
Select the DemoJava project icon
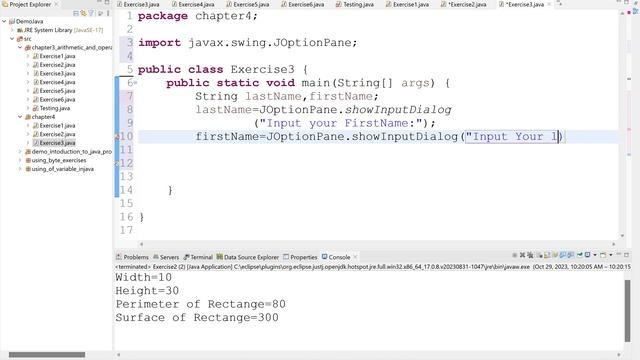pyautogui.click(x=12, y=21)
